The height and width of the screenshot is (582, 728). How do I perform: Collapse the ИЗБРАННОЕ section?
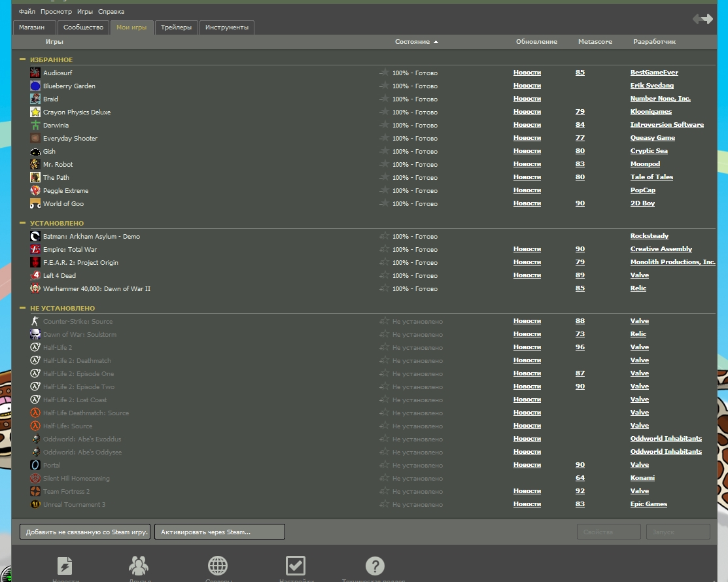pyautogui.click(x=22, y=60)
